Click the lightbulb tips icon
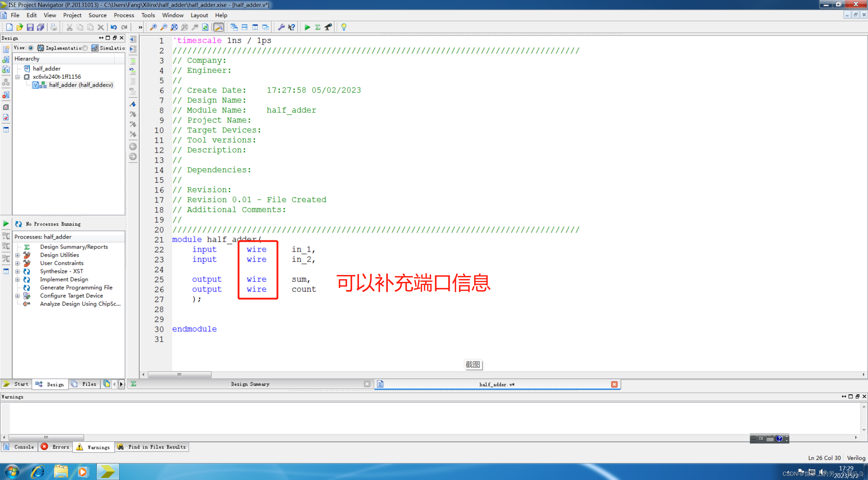 pos(344,27)
